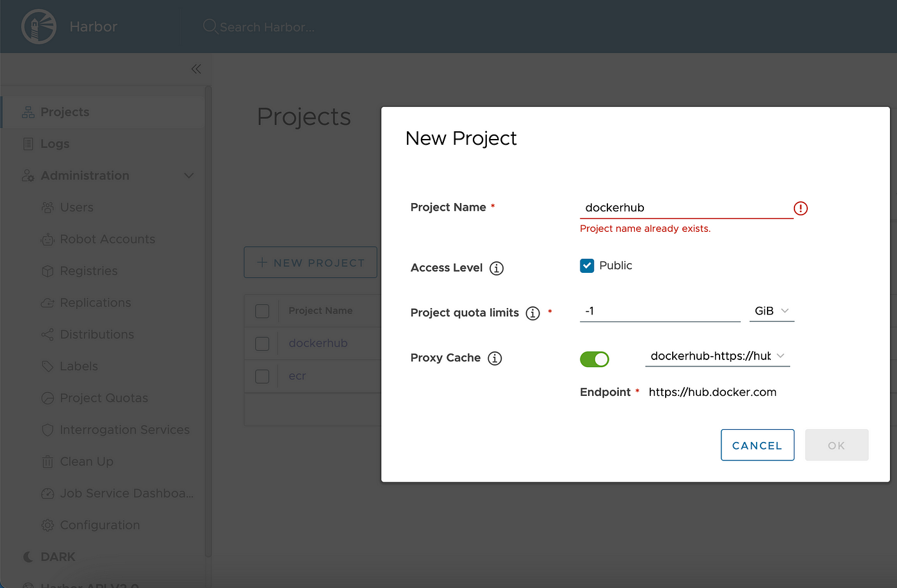This screenshot has width=897, height=588.
Task: Click the Distributions share icon
Action: pos(47,334)
